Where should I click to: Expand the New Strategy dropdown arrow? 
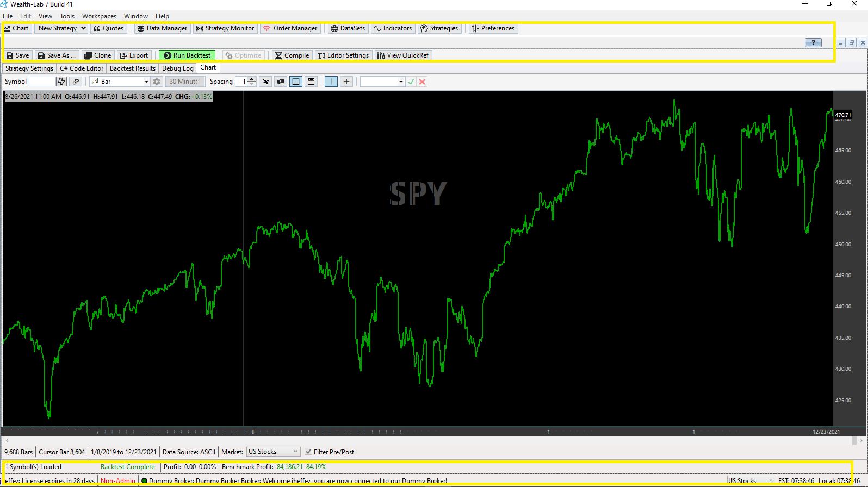click(83, 28)
